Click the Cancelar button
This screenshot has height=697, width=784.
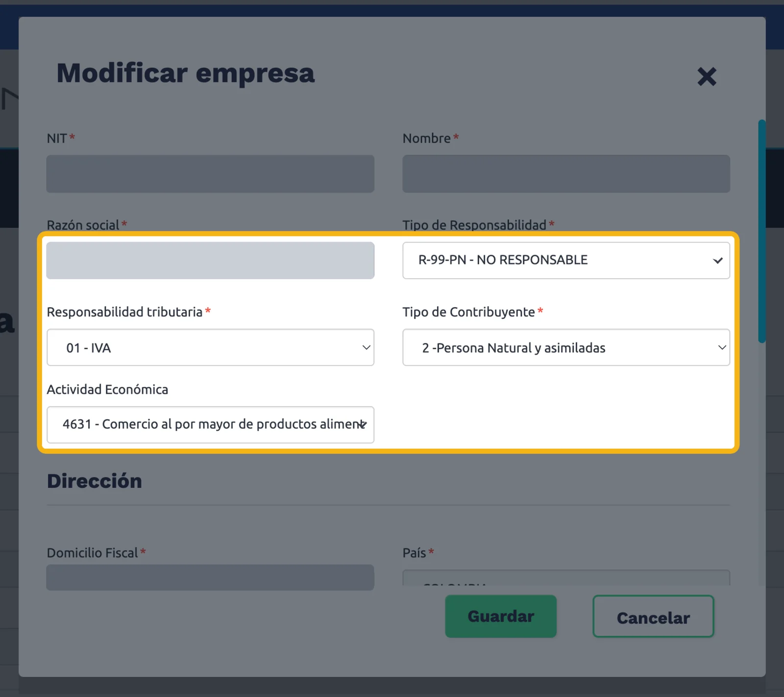(653, 616)
